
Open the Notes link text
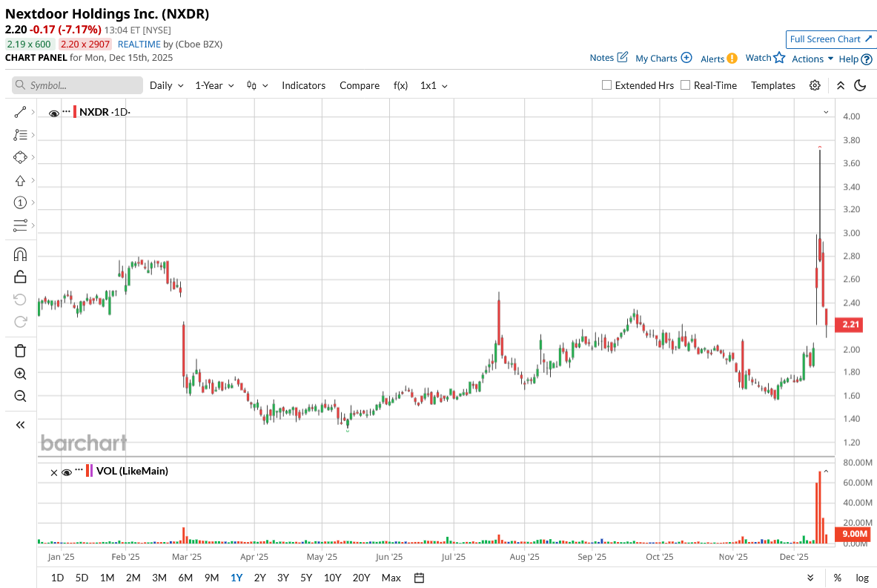(x=602, y=58)
